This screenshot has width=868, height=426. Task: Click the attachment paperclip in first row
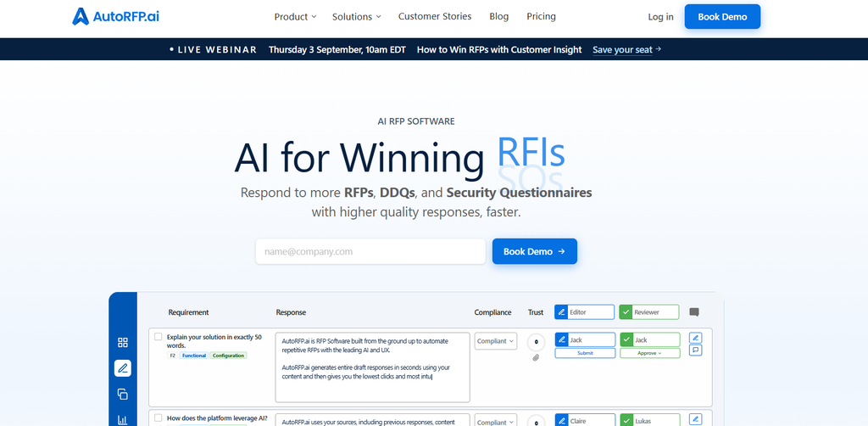click(536, 357)
